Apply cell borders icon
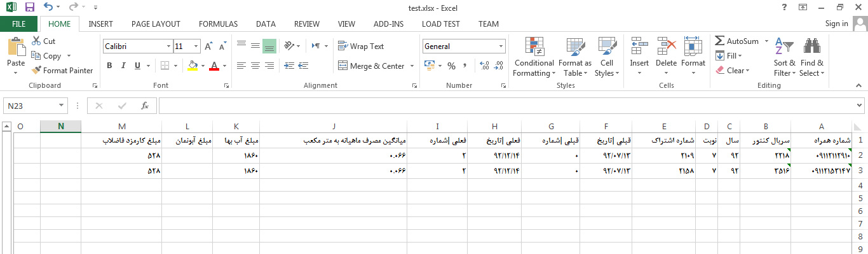This screenshot has width=868, height=254. 165,66
